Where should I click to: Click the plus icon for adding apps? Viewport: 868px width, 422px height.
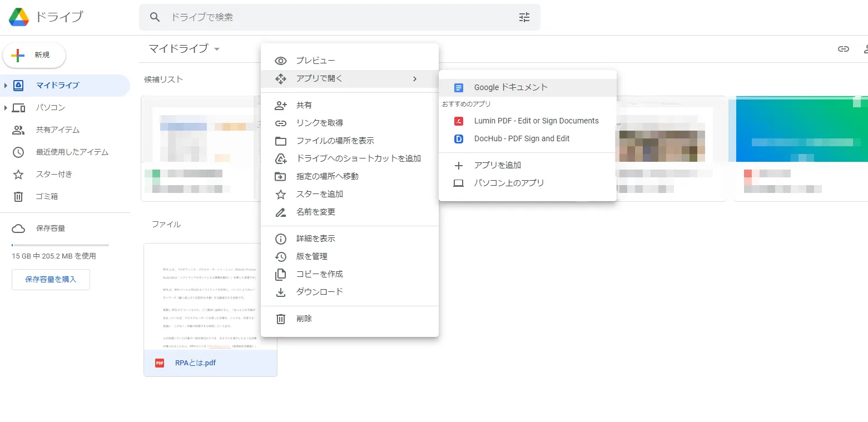click(459, 165)
